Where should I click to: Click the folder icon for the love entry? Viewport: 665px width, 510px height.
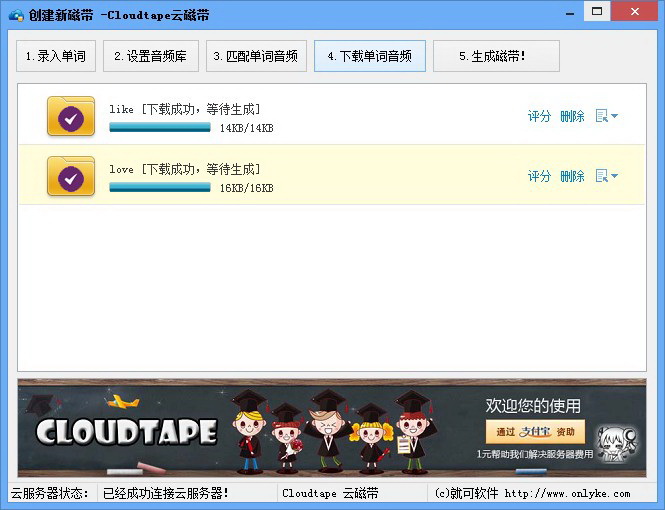(70, 176)
